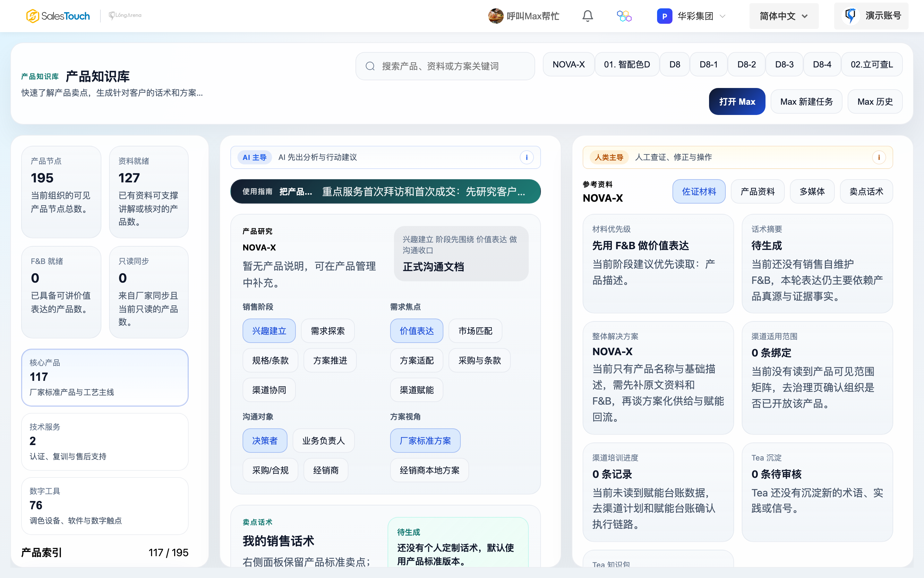Click the blue P company badge

pyautogui.click(x=664, y=16)
